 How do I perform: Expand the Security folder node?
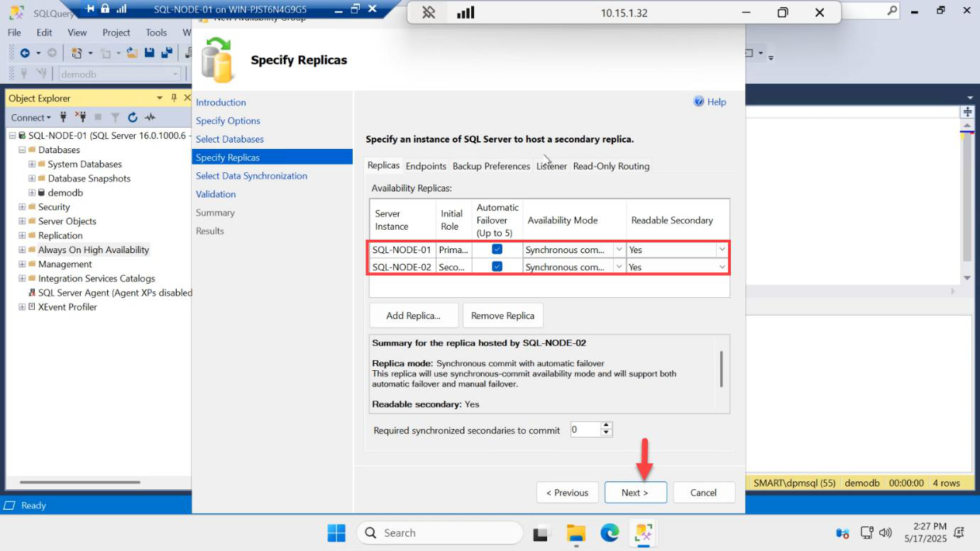tap(22, 207)
